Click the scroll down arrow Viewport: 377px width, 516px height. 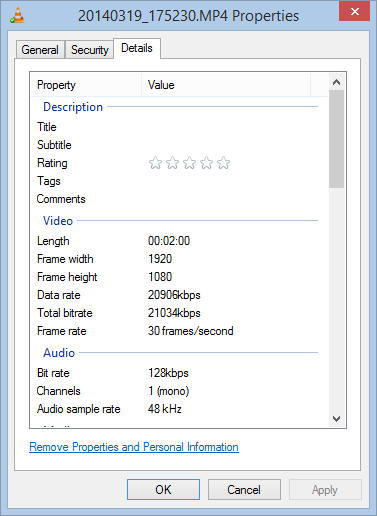[336, 419]
